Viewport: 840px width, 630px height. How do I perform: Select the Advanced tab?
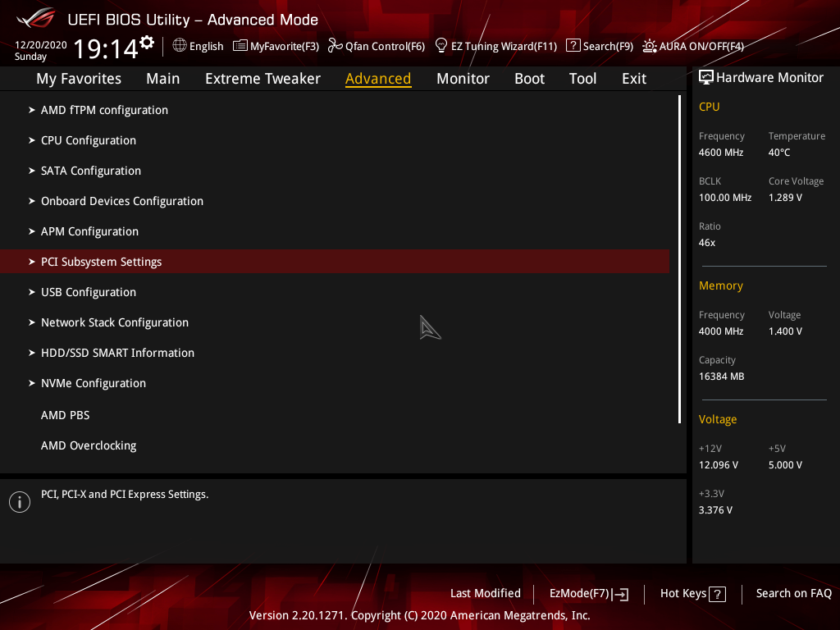pos(378,79)
